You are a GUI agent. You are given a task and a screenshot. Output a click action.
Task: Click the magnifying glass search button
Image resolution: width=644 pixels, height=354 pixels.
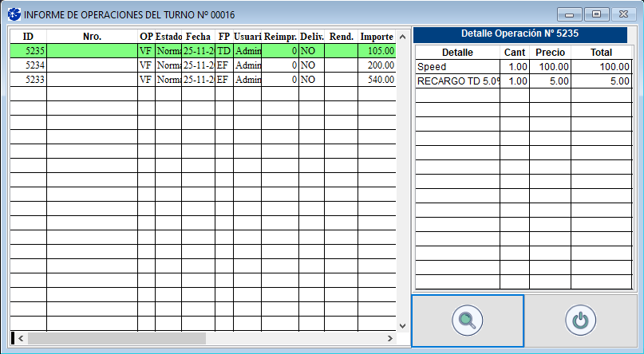(x=467, y=321)
